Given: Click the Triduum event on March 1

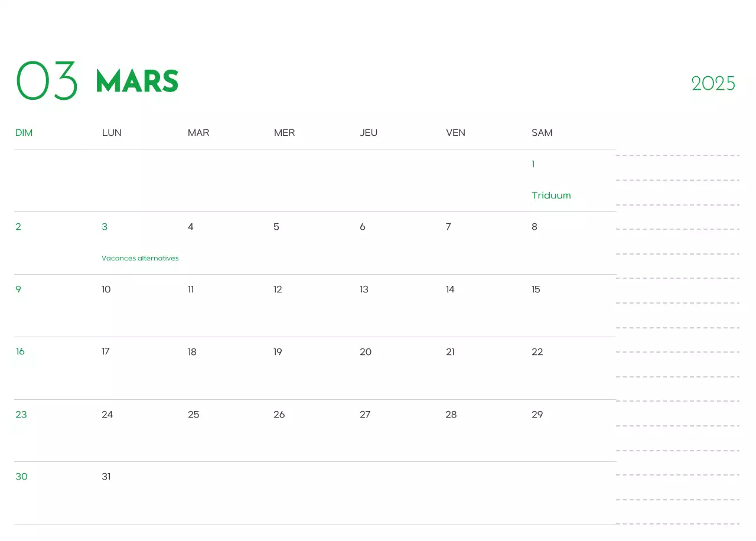Looking at the screenshot, I should (x=550, y=195).
